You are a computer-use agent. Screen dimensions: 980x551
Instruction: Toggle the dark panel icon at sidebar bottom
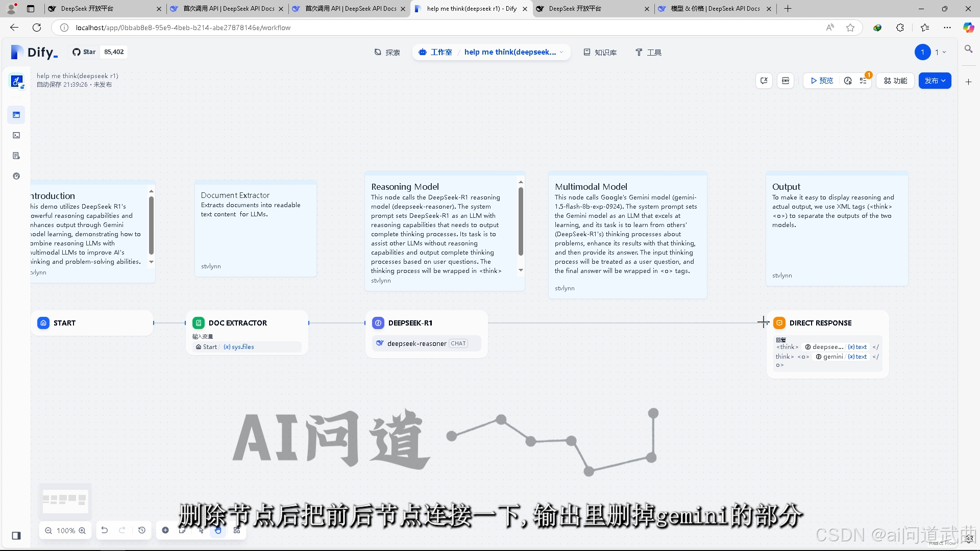pos(16,536)
